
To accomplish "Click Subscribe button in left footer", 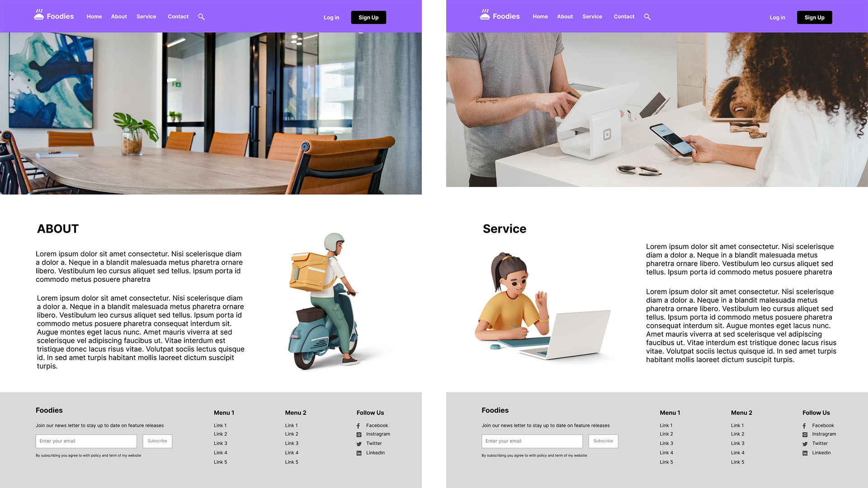I will [157, 441].
